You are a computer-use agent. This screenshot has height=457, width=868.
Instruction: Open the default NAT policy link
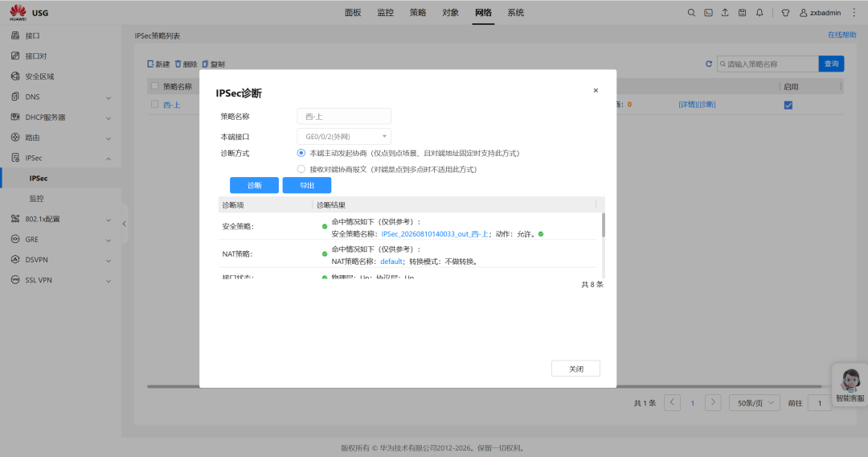point(391,261)
